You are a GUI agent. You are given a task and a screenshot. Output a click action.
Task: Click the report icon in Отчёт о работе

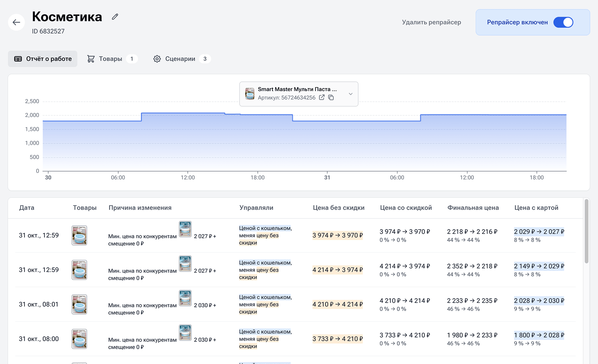(18, 59)
